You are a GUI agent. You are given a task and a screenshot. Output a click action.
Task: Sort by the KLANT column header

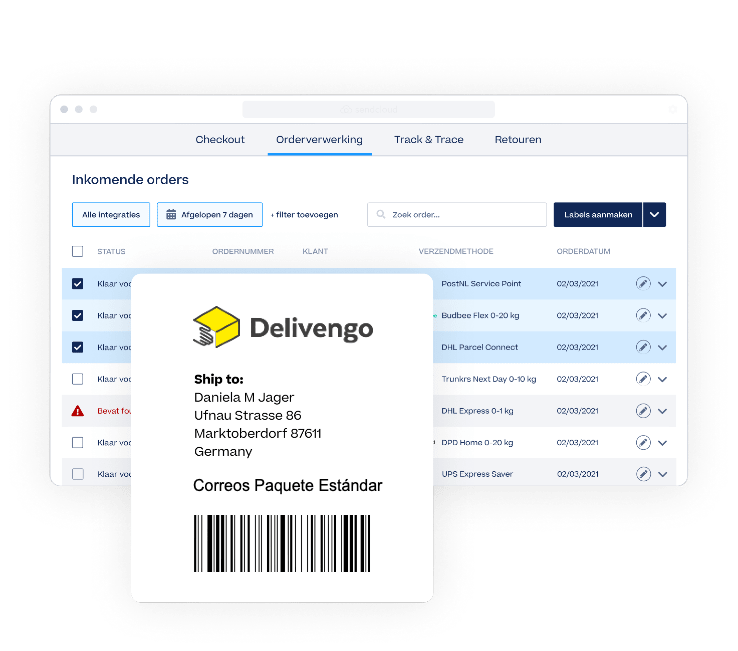[315, 251]
